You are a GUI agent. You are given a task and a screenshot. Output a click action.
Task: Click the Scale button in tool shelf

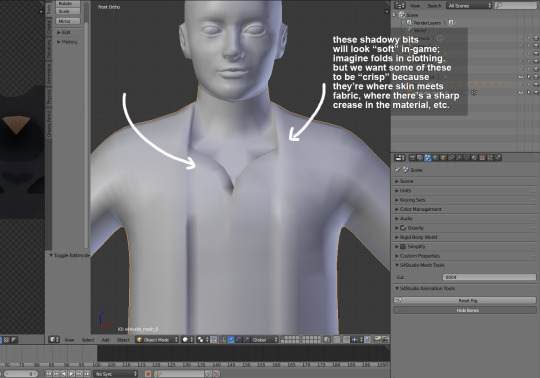click(x=68, y=11)
